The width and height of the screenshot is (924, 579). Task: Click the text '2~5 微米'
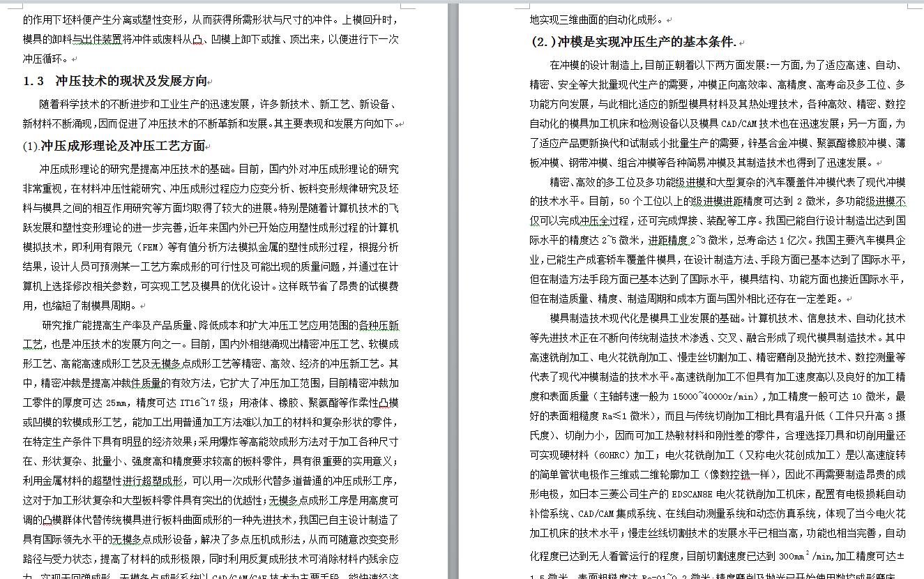[617, 240]
